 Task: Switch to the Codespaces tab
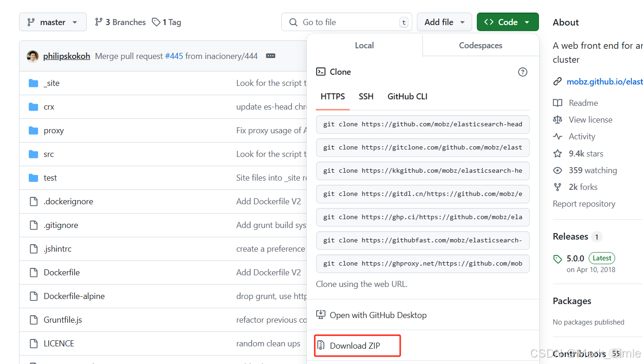pos(481,45)
